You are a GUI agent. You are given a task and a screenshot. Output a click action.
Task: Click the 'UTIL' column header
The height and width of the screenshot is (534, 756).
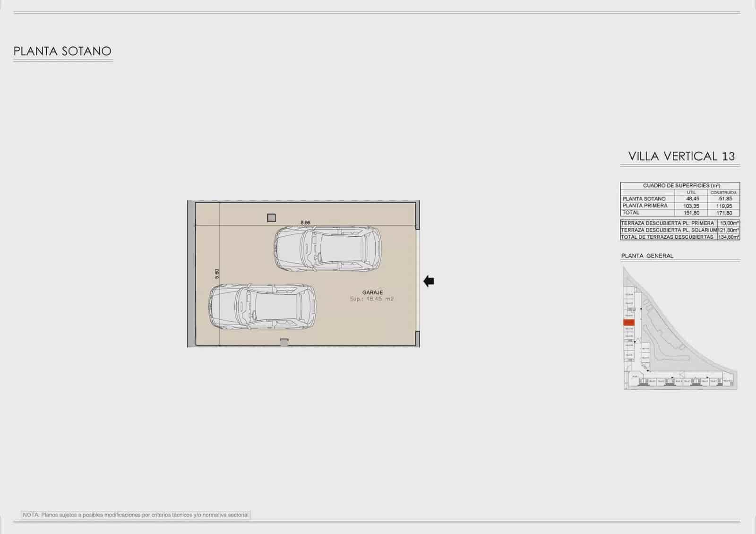click(691, 193)
